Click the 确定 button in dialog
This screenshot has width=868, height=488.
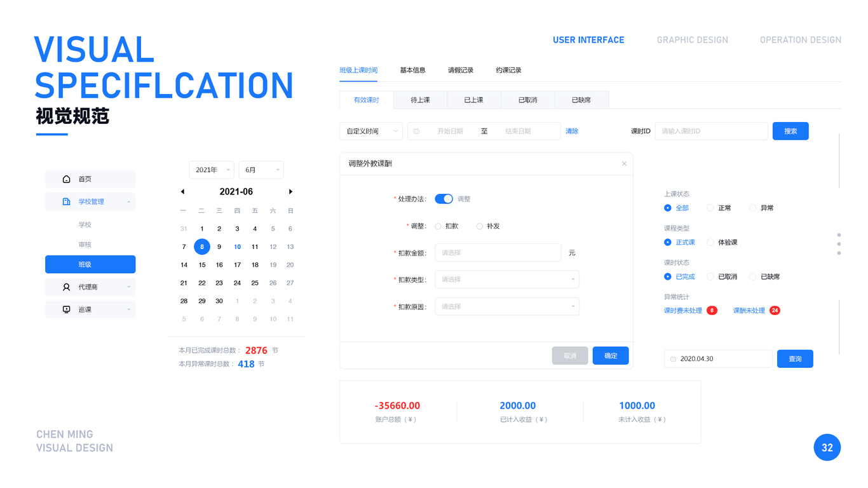tap(611, 356)
